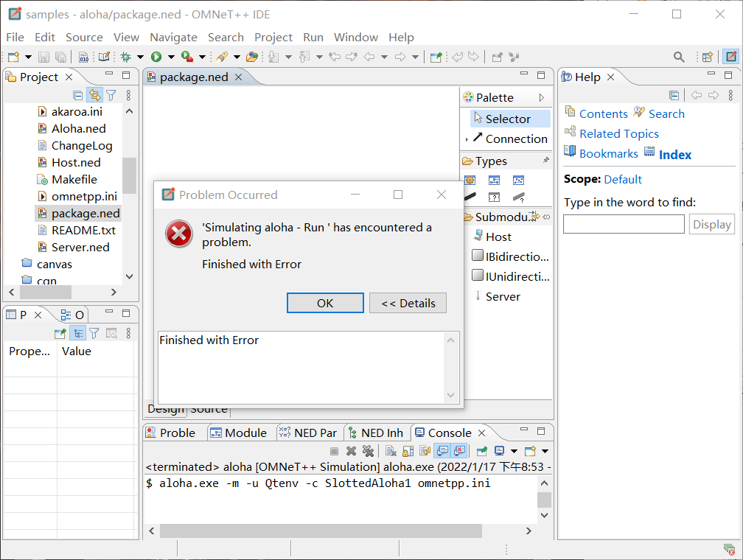Click the Default scope link

[x=623, y=179]
